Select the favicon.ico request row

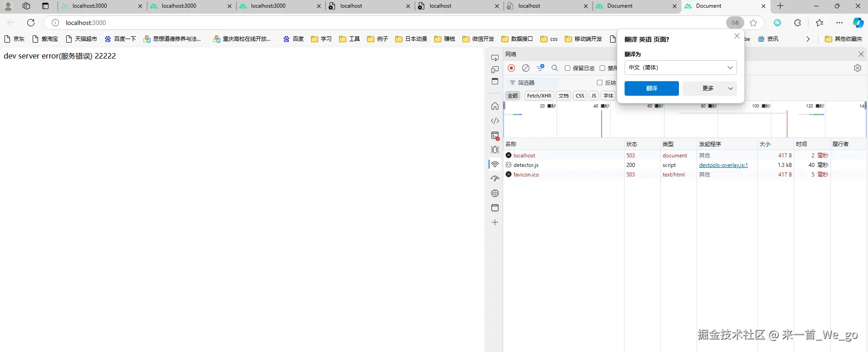[x=685, y=175]
